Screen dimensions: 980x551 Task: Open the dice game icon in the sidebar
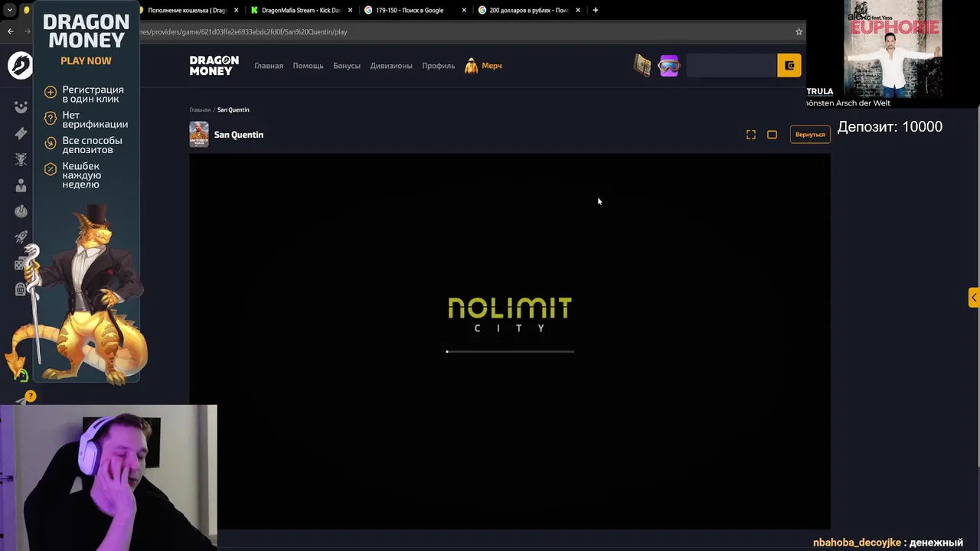(x=21, y=264)
